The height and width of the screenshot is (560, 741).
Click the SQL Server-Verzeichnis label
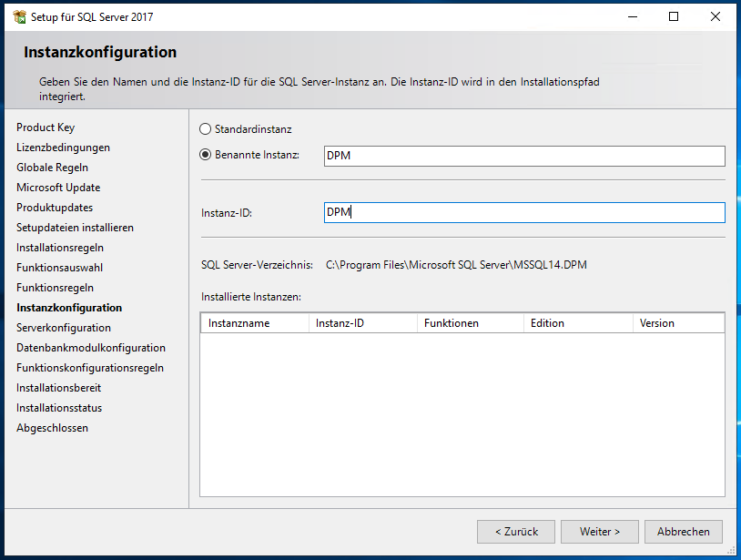tap(257, 265)
